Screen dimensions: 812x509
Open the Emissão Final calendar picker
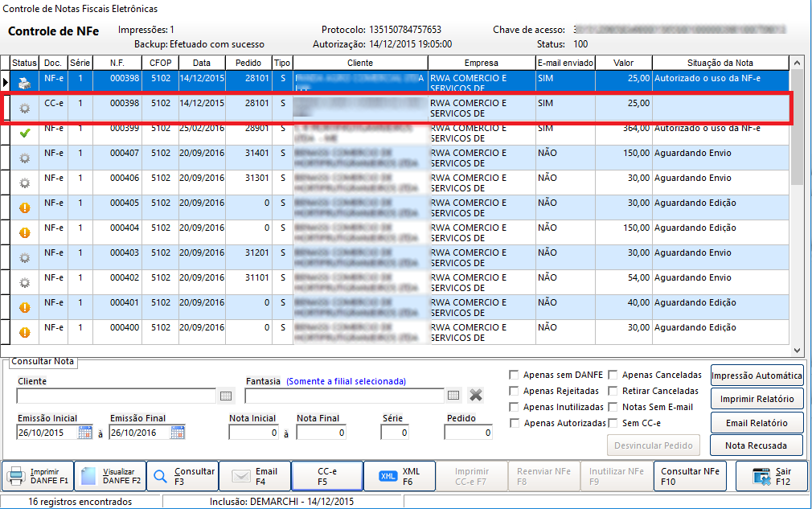pos(178,433)
